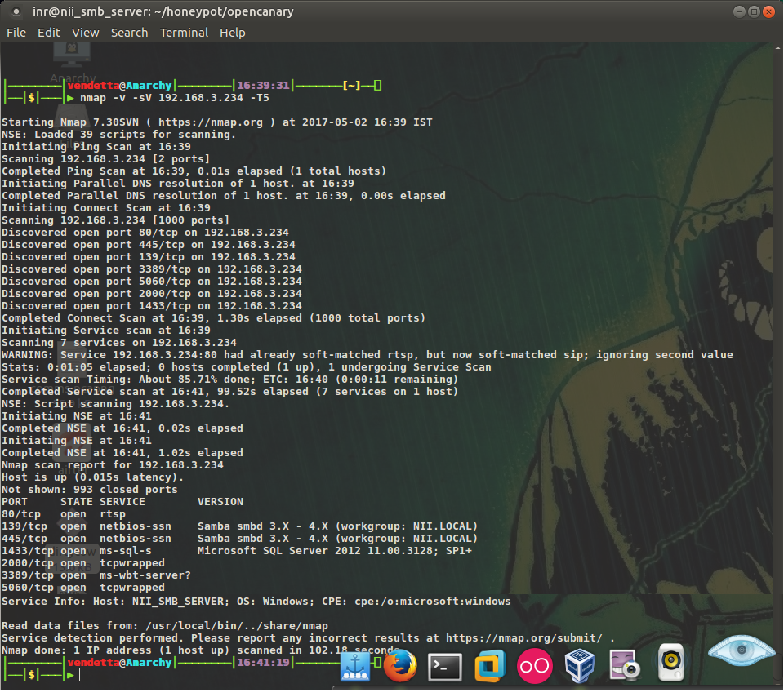Click the 'Discovered open port 445/tcp' line

(149, 245)
